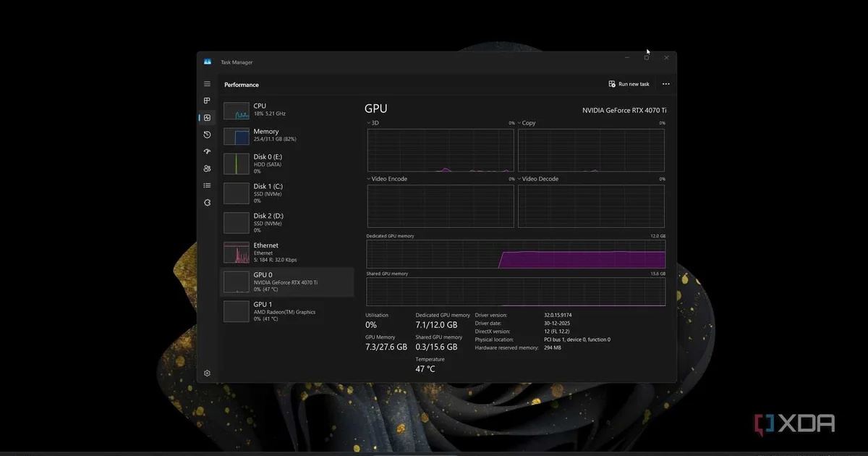Click the 7.1/12.0 GB dedicated memory value
The width and height of the screenshot is (868, 456).
(x=436, y=325)
